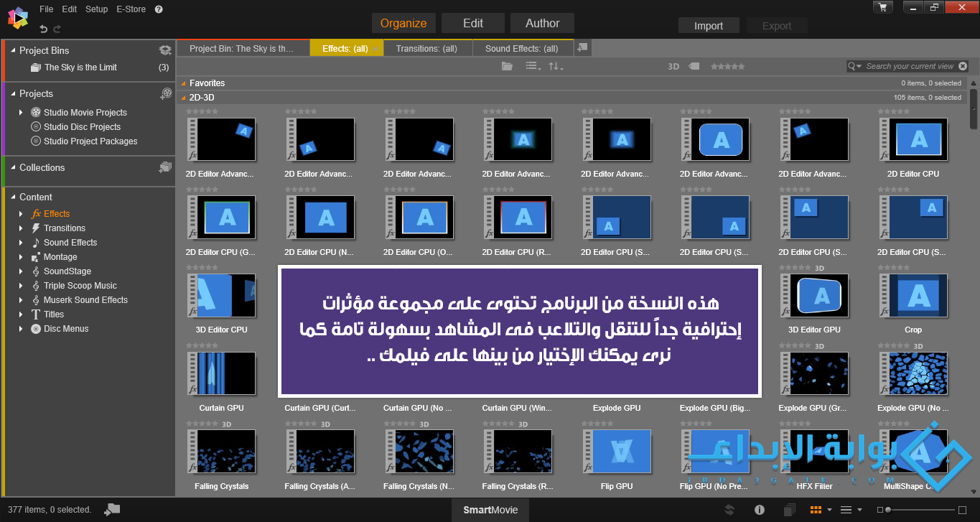Image resolution: width=980 pixels, height=522 pixels.
Task: Open the E-Store menu
Action: [x=131, y=9]
